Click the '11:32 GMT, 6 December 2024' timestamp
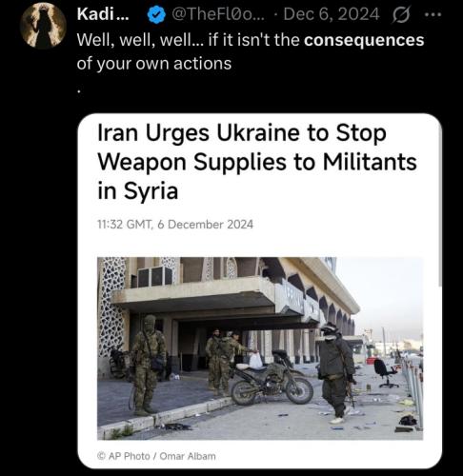463x476 pixels. 175,225
